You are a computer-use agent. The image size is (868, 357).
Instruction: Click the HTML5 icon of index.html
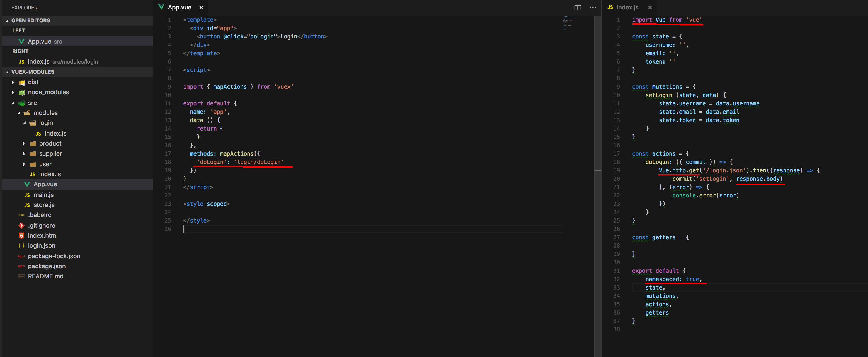tap(21, 235)
